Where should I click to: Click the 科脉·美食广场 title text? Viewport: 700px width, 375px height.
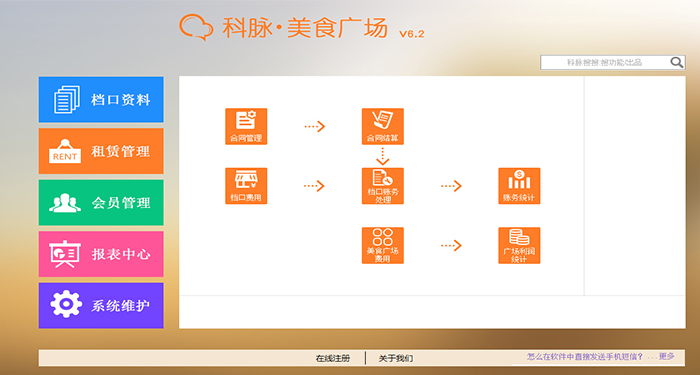point(305,28)
